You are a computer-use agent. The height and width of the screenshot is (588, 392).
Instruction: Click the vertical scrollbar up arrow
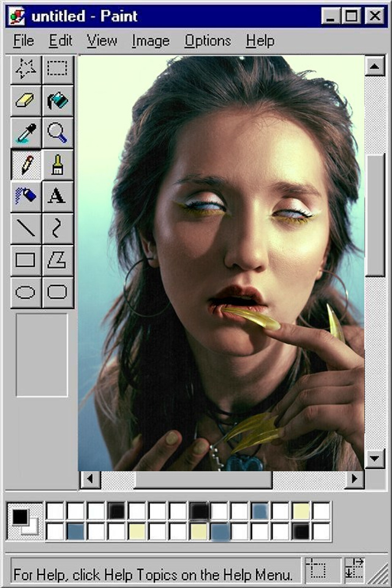click(x=374, y=66)
